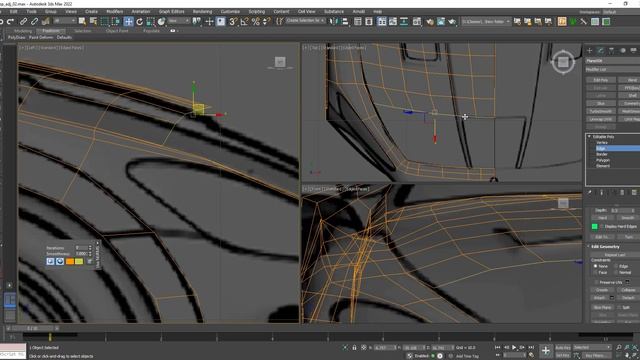Open the render preset dropdown in toolbar
The image size is (640, 360).
[x=486, y=21]
